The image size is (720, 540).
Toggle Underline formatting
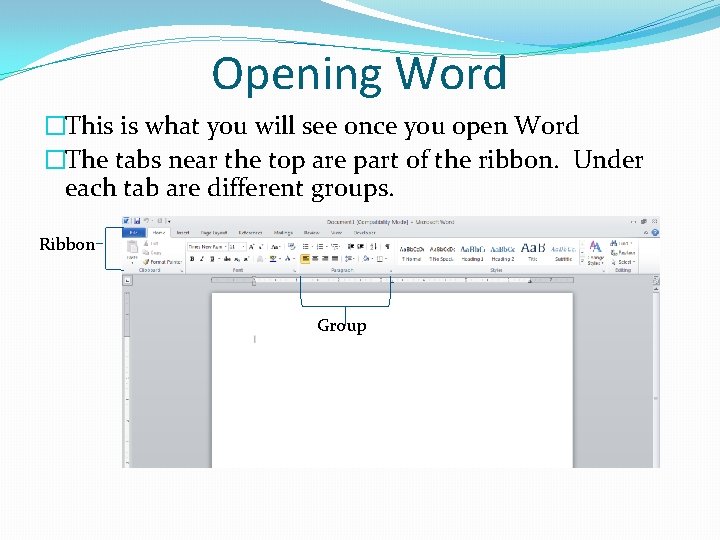point(212,259)
